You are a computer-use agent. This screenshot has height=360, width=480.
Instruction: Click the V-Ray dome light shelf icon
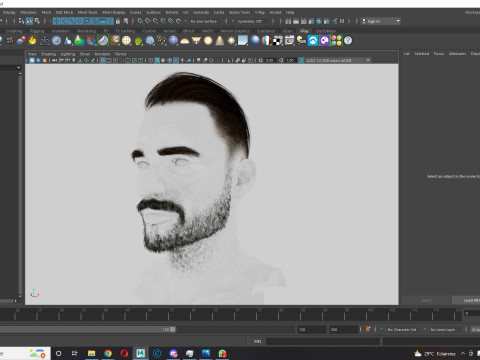184,41
